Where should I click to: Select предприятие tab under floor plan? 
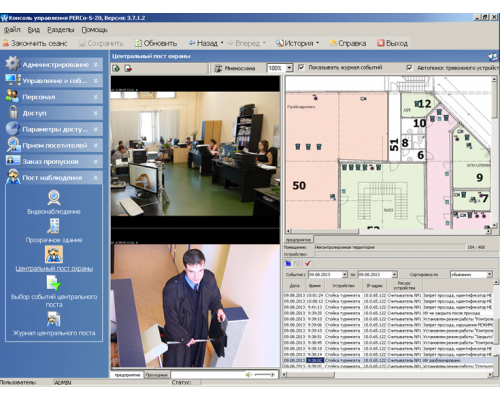point(298,239)
